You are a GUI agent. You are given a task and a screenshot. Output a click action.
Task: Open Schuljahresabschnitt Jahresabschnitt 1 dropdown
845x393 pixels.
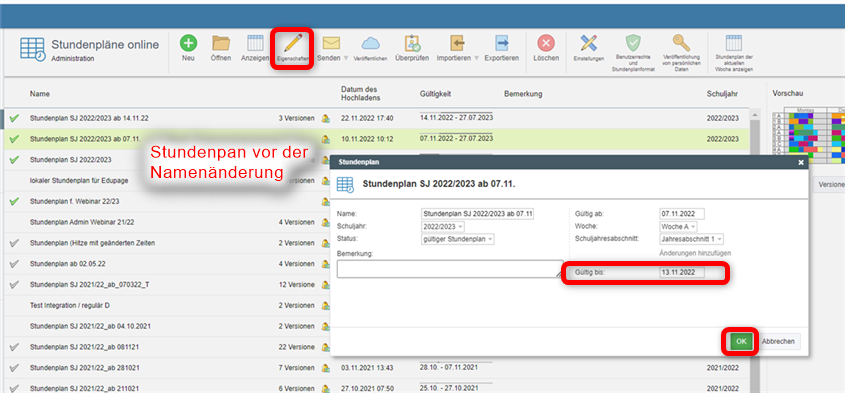click(691, 239)
